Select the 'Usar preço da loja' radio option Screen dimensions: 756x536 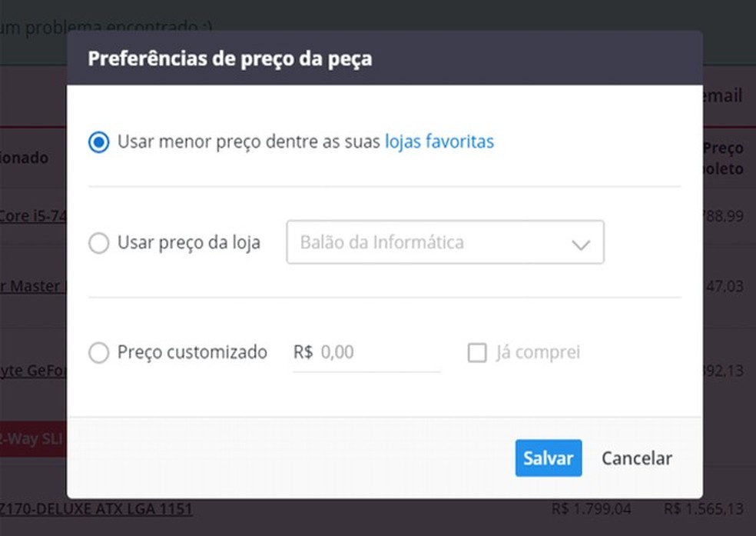[x=98, y=242]
